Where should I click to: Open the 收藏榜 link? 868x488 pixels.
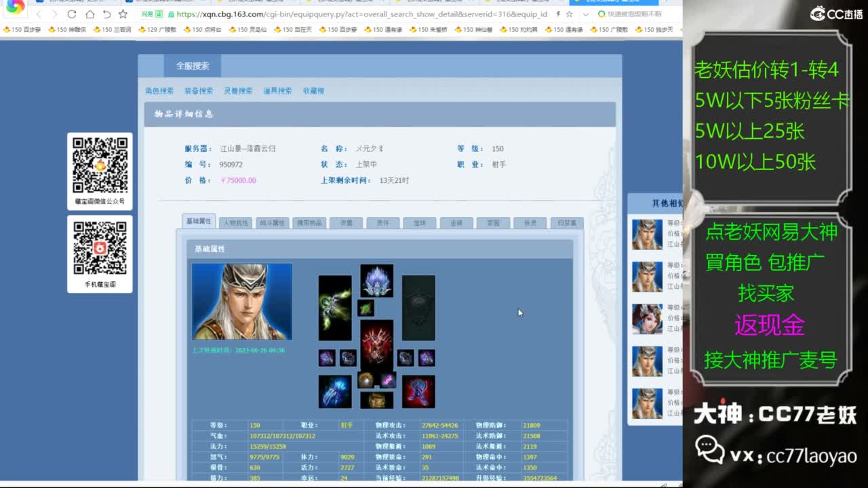coord(313,91)
